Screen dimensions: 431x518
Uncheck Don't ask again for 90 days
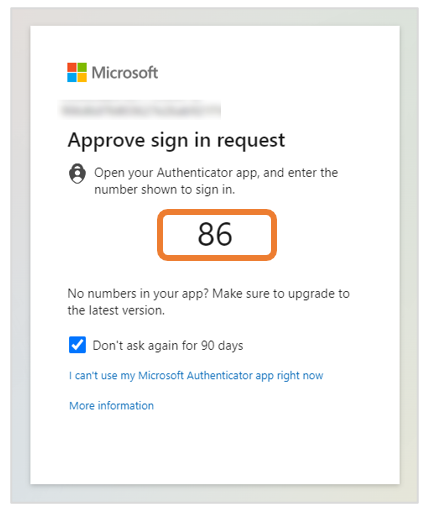tap(77, 345)
